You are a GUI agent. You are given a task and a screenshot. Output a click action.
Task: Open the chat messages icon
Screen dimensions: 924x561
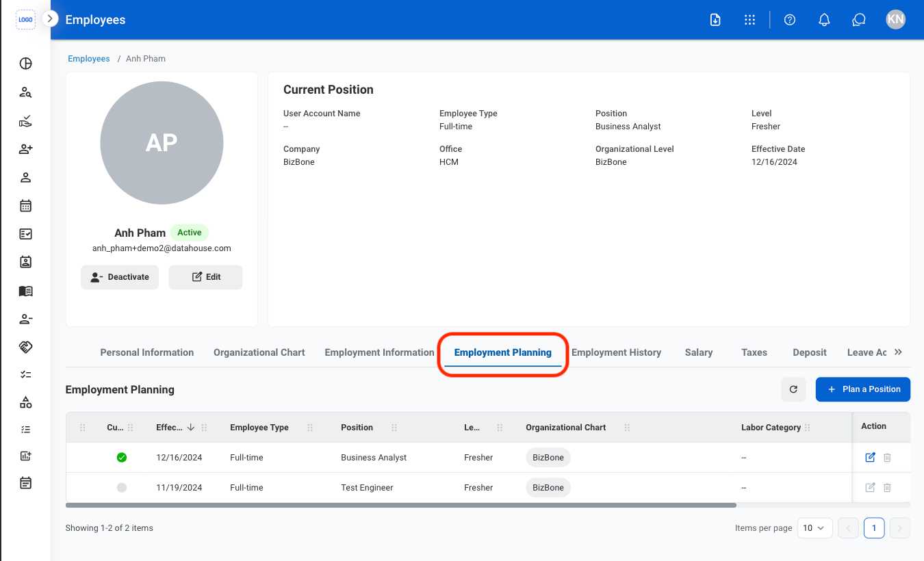(x=859, y=20)
